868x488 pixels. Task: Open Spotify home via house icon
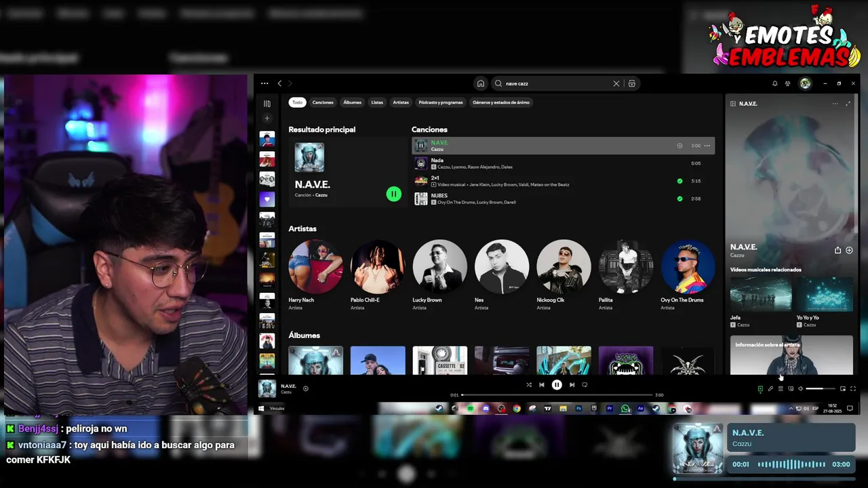[481, 83]
